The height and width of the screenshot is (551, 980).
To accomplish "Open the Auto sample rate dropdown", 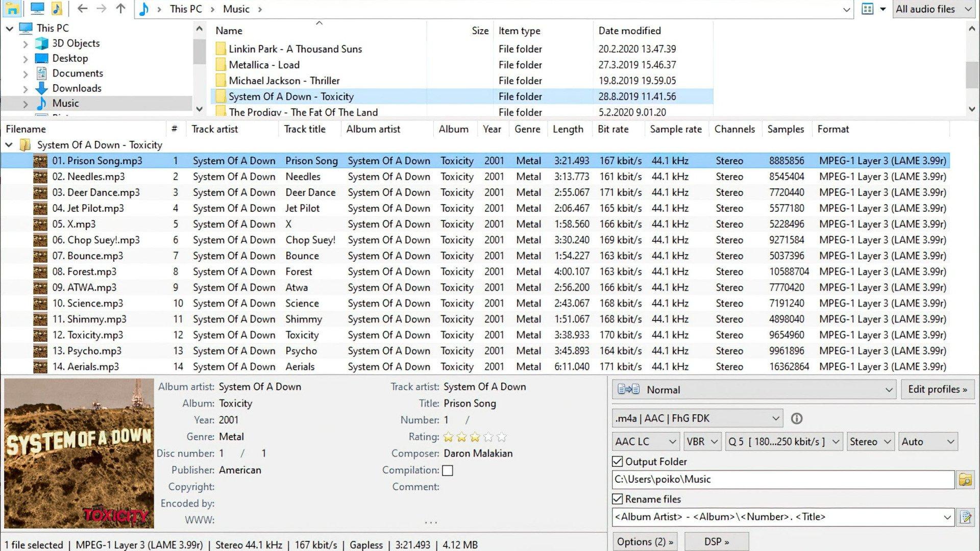I will 928,442.
